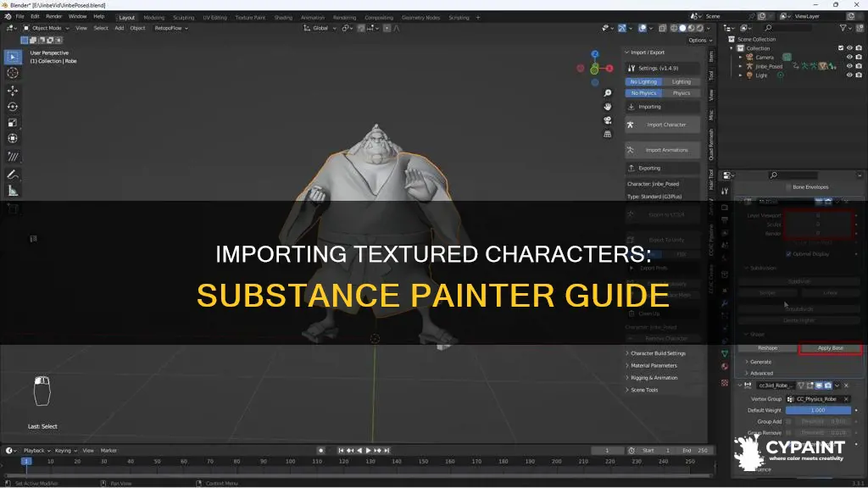This screenshot has width=868, height=488.
Task: Select the Lighting option
Action: coord(681,81)
